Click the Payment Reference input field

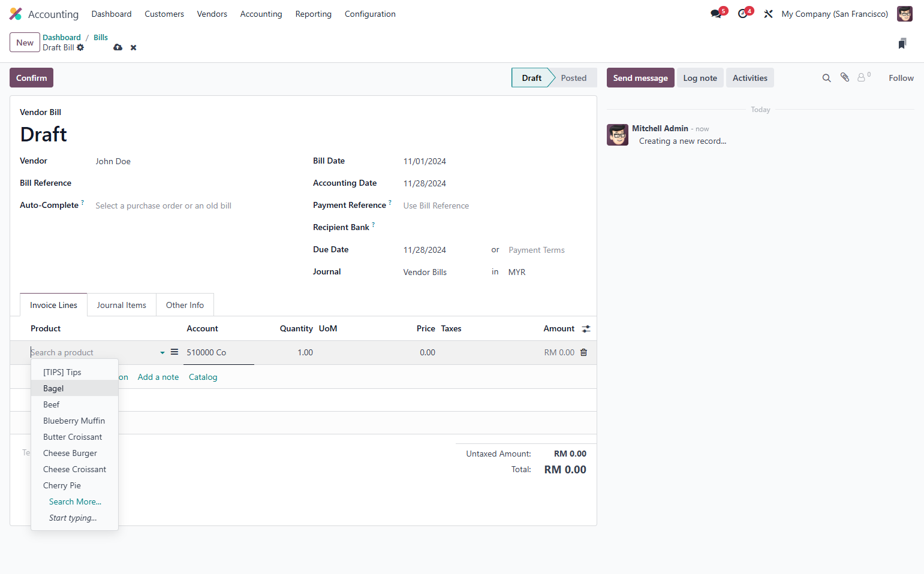pos(495,206)
